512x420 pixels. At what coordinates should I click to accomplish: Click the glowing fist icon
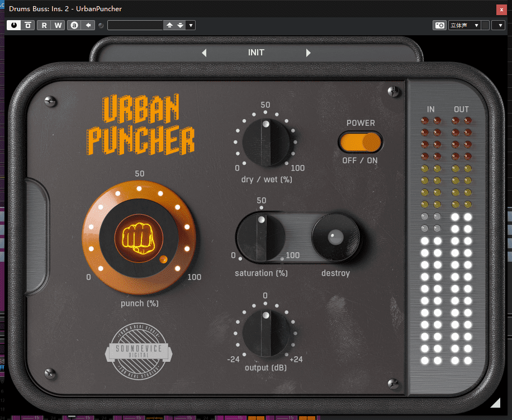(139, 238)
